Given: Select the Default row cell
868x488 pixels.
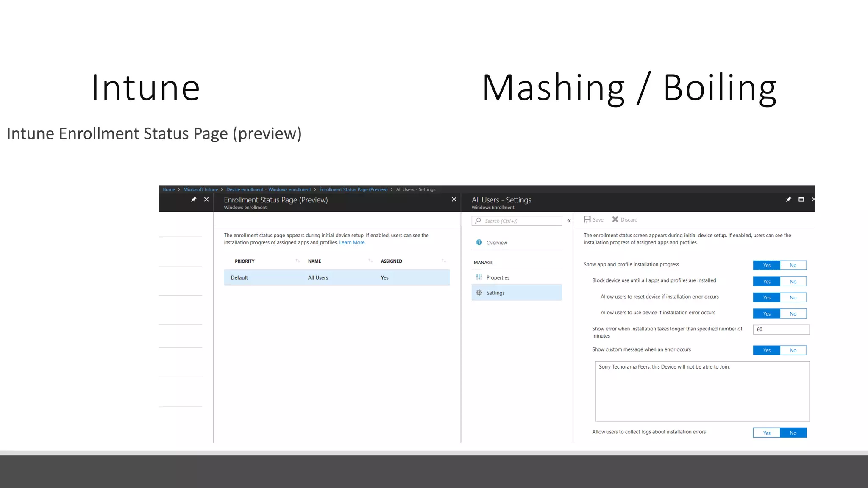Looking at the screenshot, I should (x=239, y=277).
